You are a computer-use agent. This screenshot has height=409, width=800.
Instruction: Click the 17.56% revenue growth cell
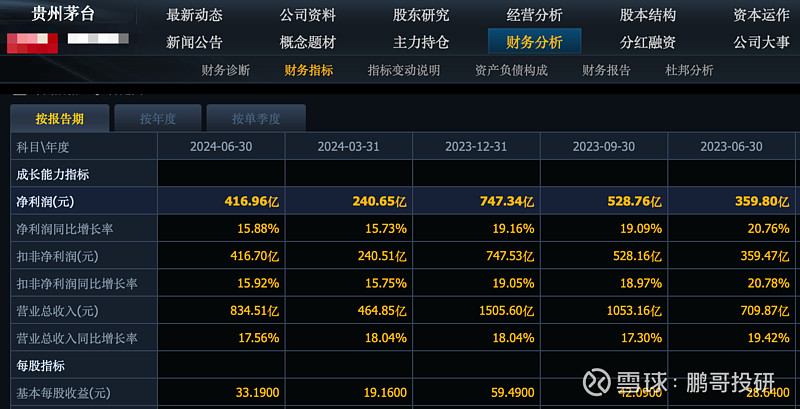(258, 338)
